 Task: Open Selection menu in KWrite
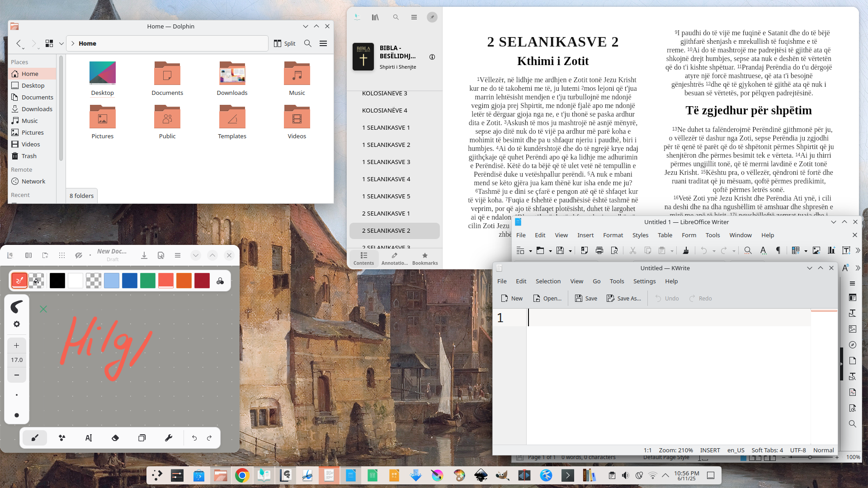tap(548, 281)
